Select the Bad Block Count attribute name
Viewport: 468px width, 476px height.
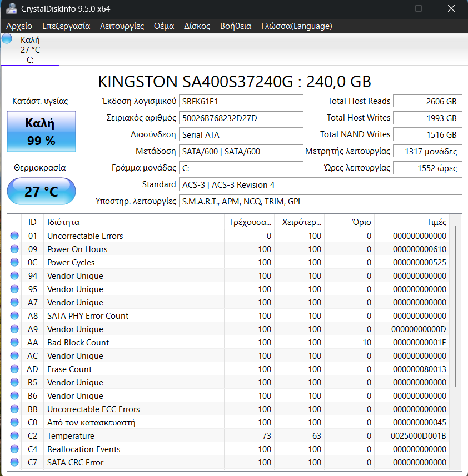(x=78, y=343)
